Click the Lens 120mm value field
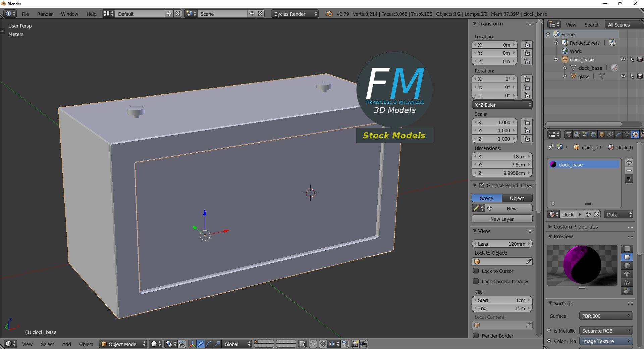 (x=502, y=244)
